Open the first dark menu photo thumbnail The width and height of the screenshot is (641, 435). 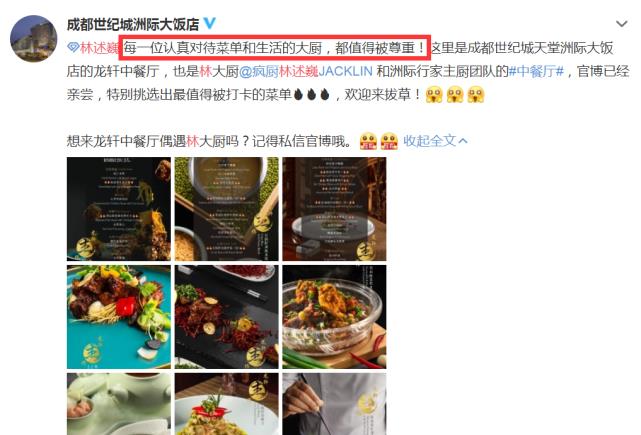click(119, 209)
